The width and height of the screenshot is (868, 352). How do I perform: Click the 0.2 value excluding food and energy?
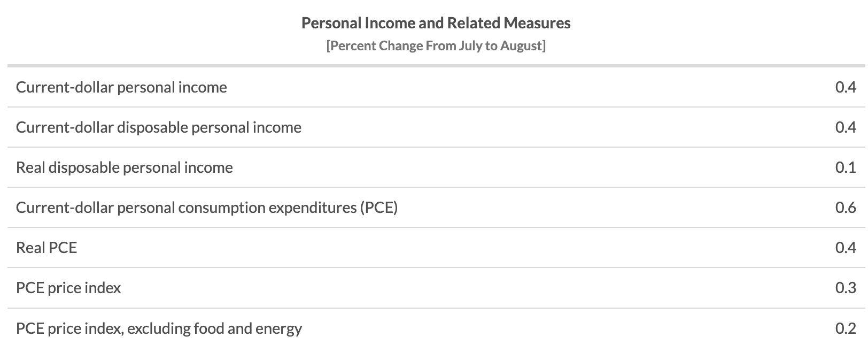click(x=845, y=328)
